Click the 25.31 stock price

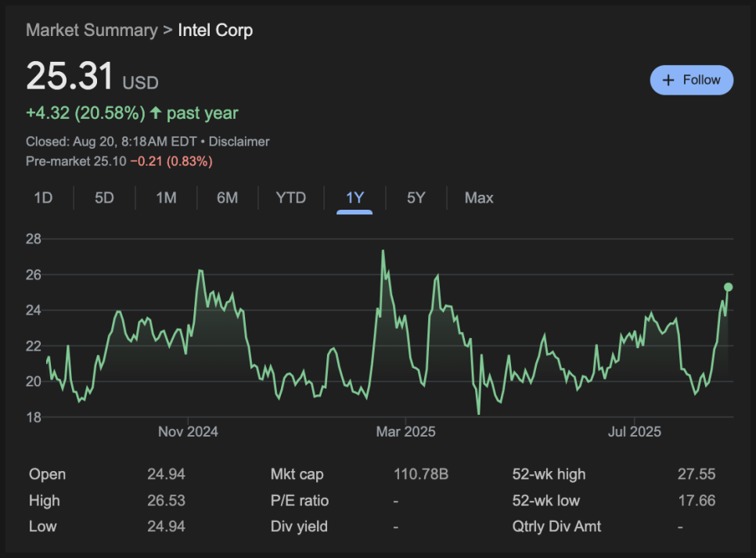(70, 76)
